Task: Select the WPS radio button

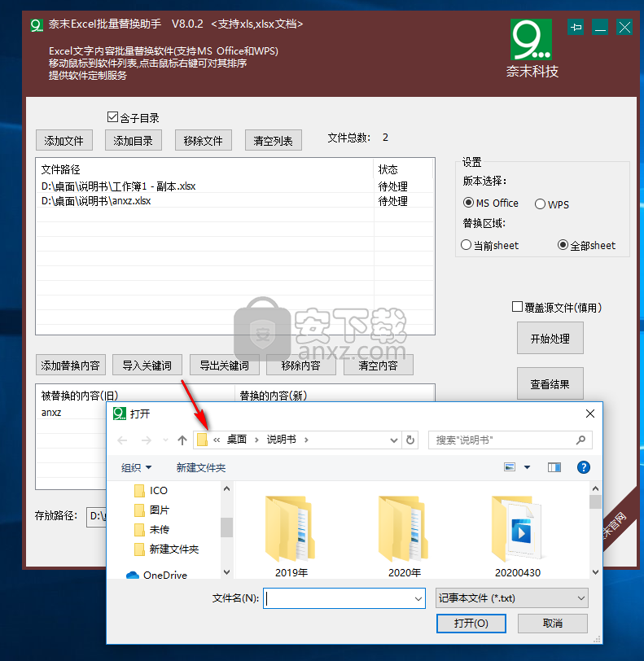Action: (x=540, y=204)
